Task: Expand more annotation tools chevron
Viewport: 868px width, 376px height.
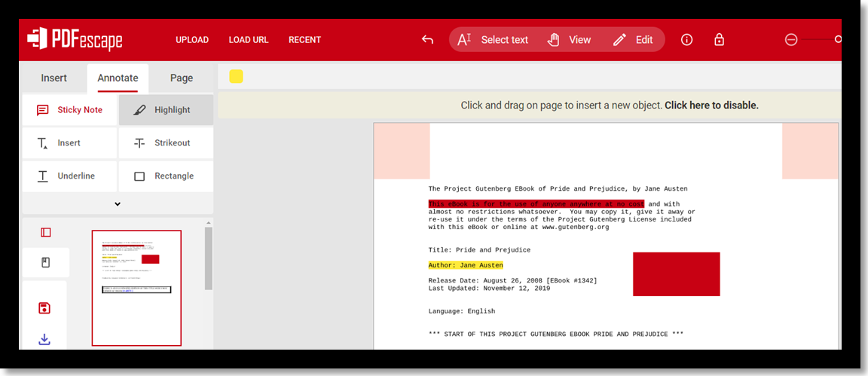Action: 118,203
